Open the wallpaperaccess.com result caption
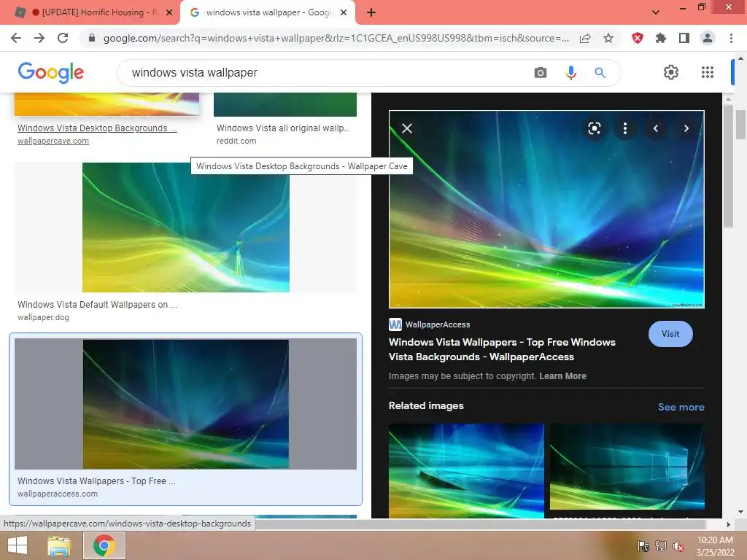 [x=57, y=494]
